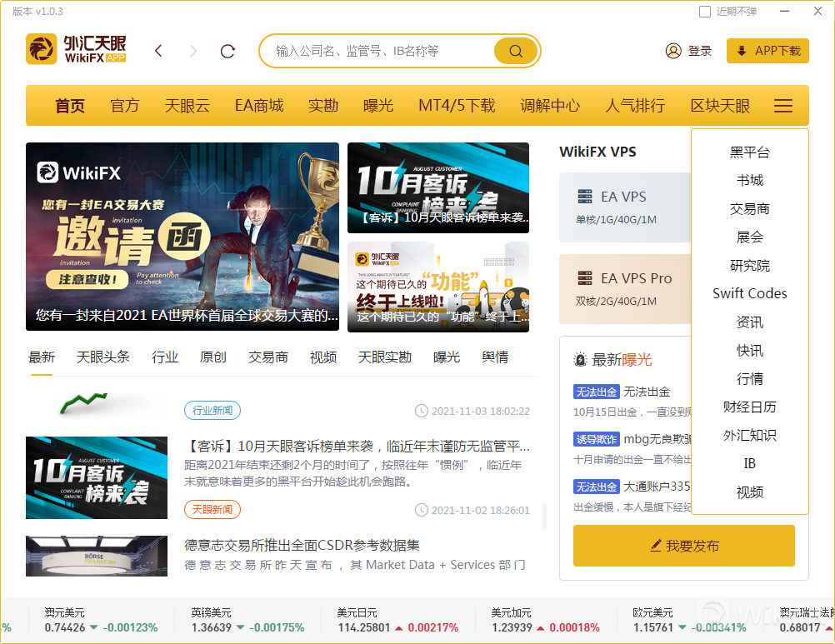Tick the 近期不弹 checkbox
835x644 pixels.
point(705,12)
